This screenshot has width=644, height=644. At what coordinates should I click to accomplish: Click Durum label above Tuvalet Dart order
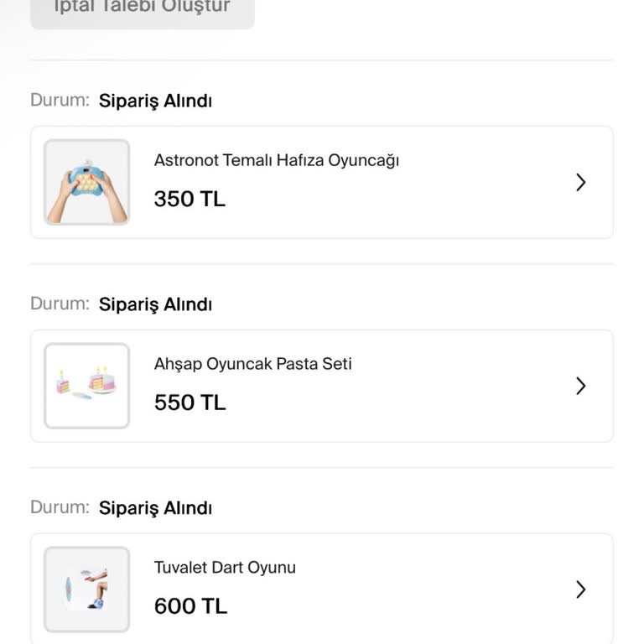pos(59,508)
